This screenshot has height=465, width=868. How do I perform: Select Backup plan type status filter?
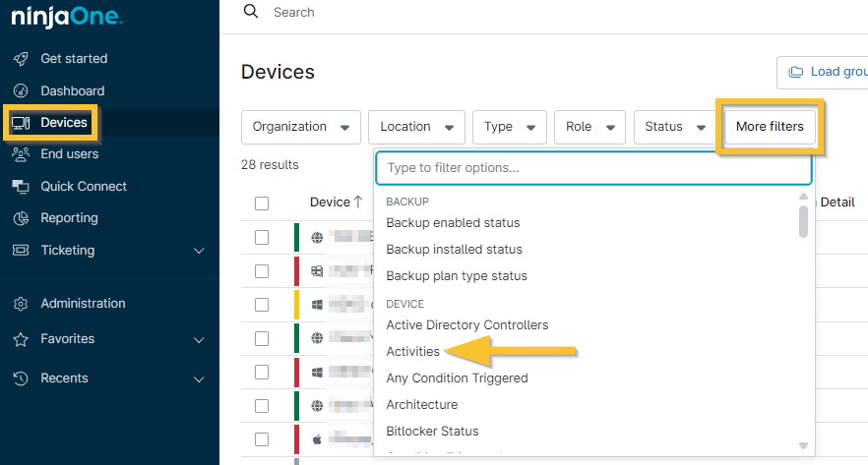(x=457, y=276)
